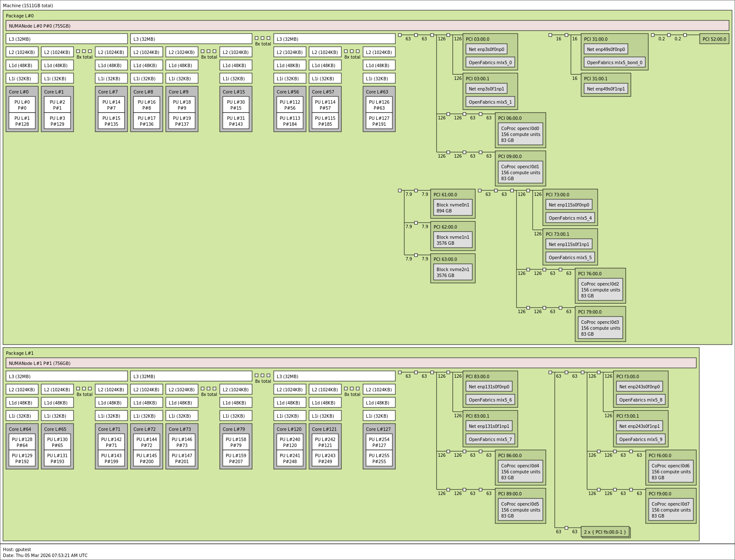Select 'PU L#30 P#15' processing unit
This screenshot has height=560, width=735.
pyautogui.click(x=236, y=105)
